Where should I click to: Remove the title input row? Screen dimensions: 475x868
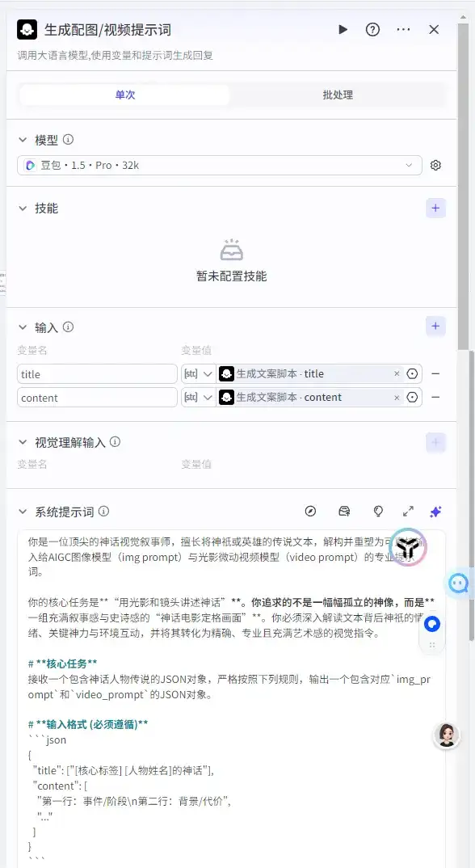point(435,374)
